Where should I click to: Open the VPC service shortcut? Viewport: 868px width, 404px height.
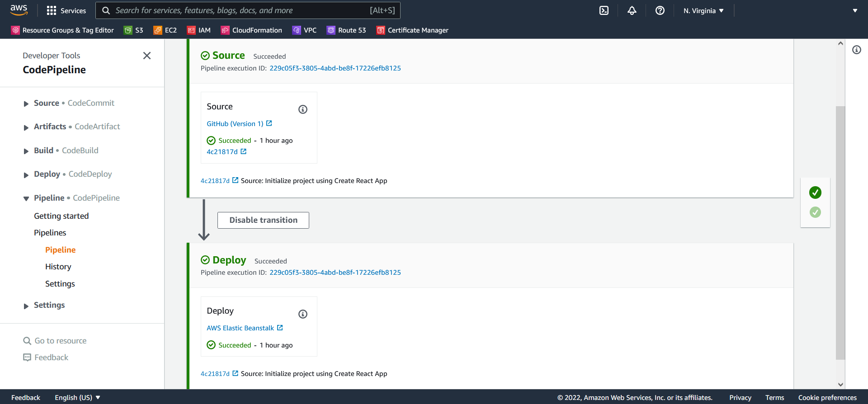coord(304,30)
